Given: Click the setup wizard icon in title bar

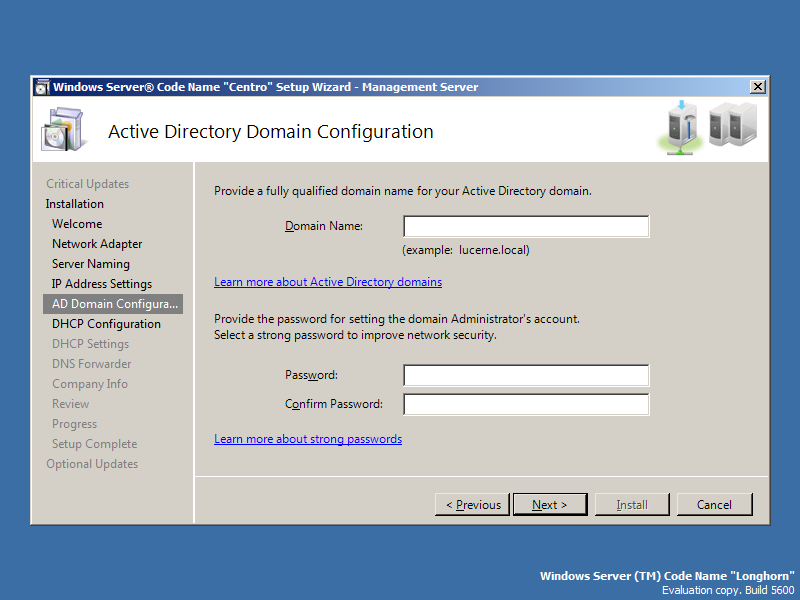Looking at the screenshot, I should coord(42,87).
